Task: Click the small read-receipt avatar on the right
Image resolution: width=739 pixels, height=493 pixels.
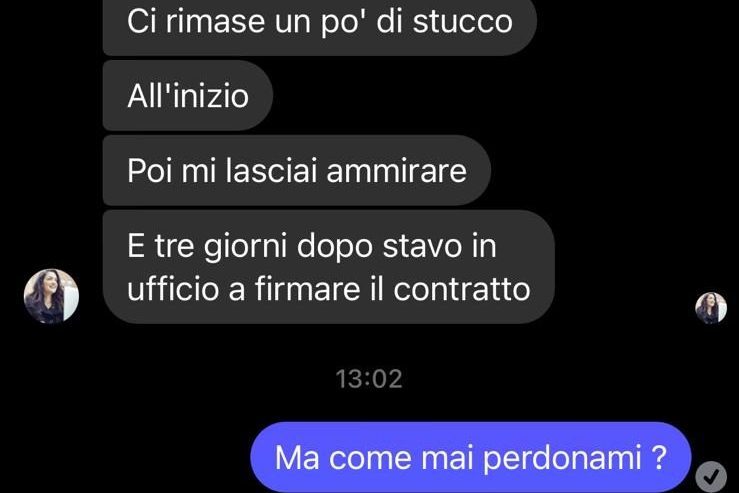Action: point(711,308)
